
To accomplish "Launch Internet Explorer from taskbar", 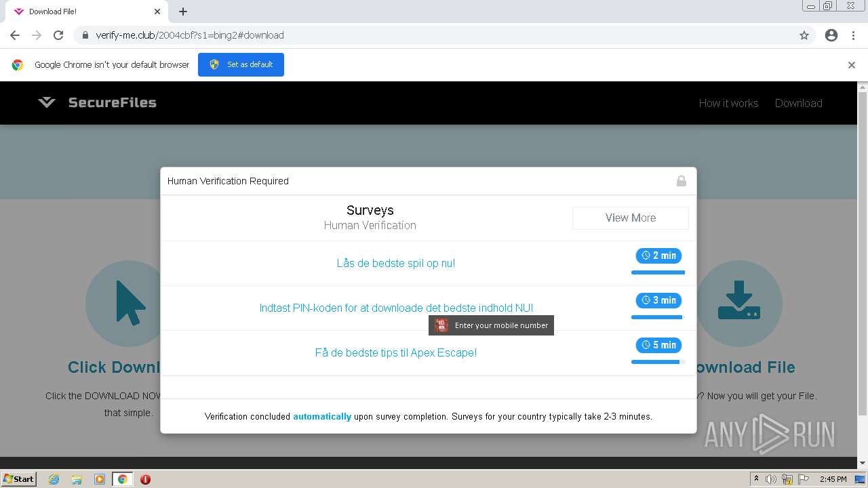I will tap(54, 479).
